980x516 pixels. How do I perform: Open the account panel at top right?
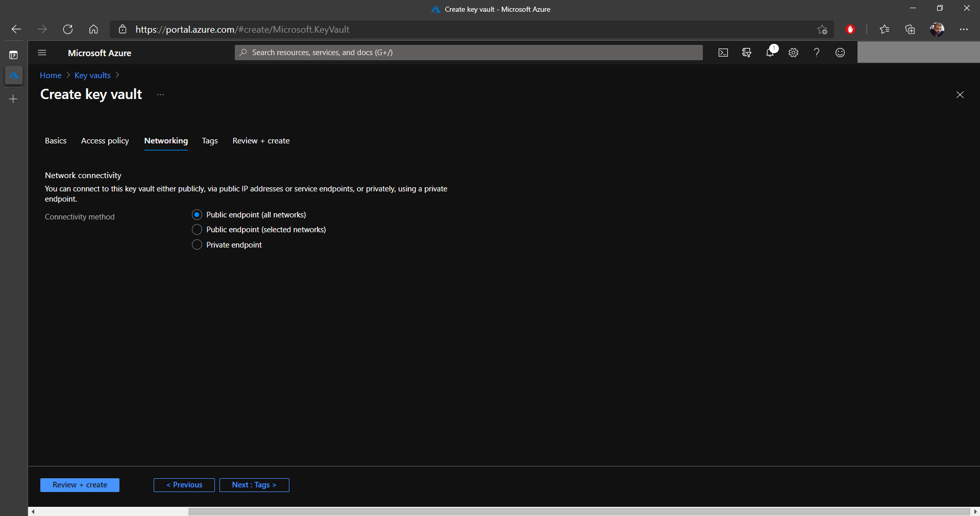pyautogui.click(x=918, y=53)
